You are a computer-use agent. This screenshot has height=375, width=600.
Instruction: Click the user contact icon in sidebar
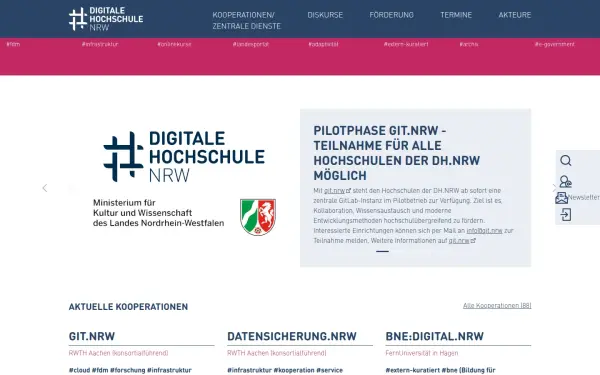pos(566,181)
